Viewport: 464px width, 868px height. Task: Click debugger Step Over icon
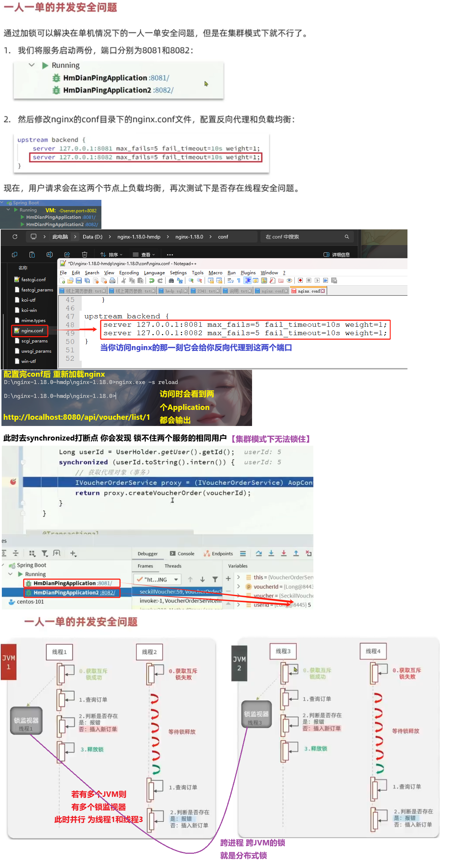(x=259, y=554)
